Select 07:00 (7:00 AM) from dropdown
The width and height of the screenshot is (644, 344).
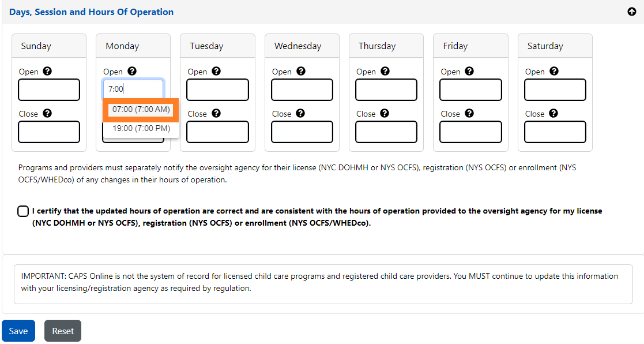point(141,110)
